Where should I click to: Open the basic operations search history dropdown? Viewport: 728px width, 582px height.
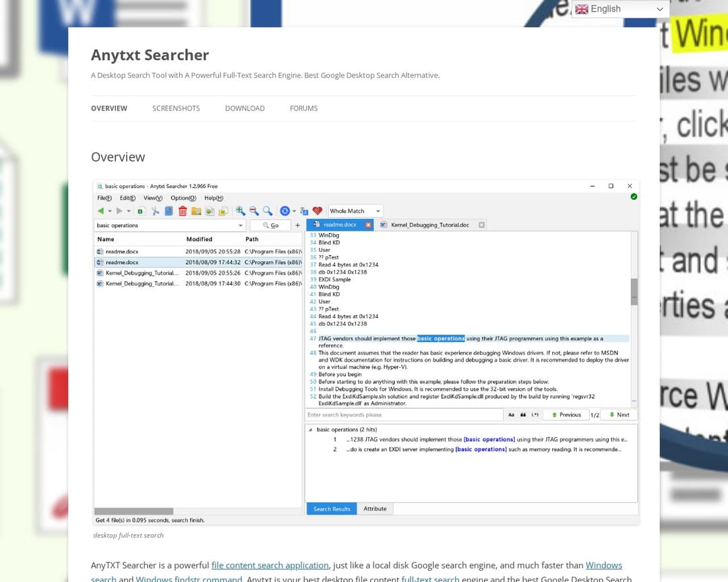click(240, 226)
